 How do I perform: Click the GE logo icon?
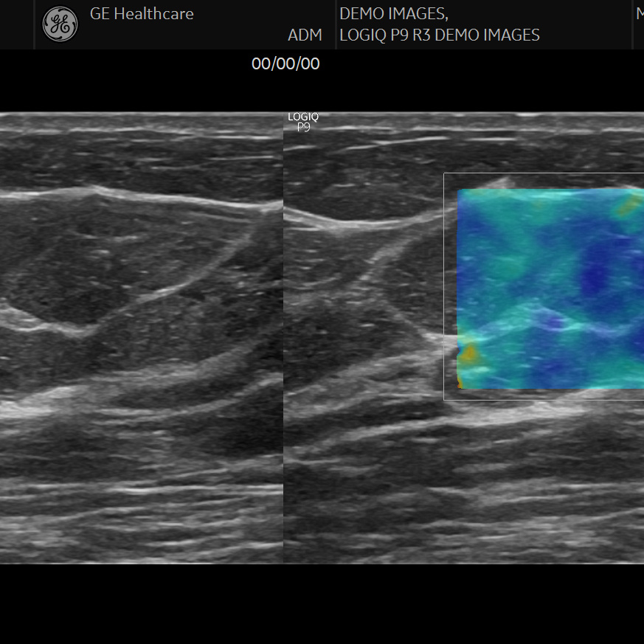[60, 24]
